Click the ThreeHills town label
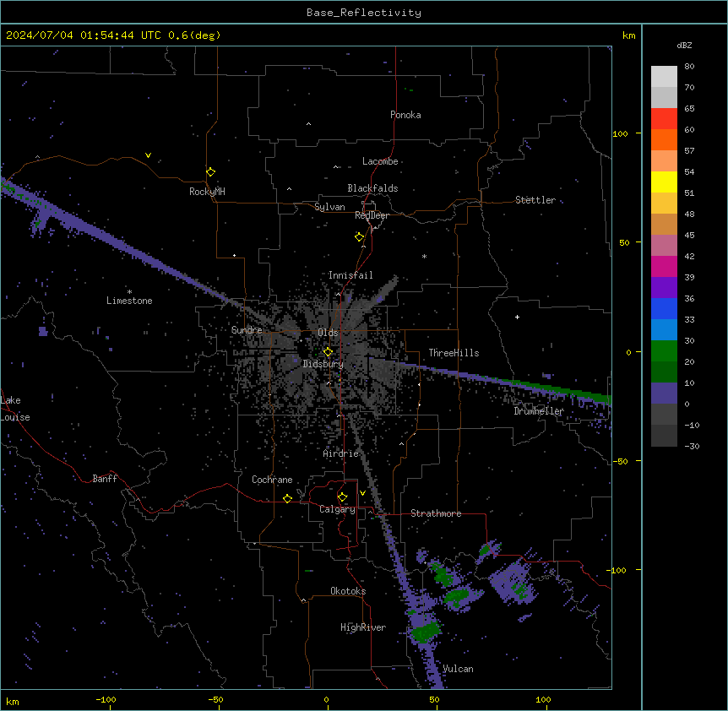Image resolution: width=728 pixels, height=711 pixels. tap(454, 353)
